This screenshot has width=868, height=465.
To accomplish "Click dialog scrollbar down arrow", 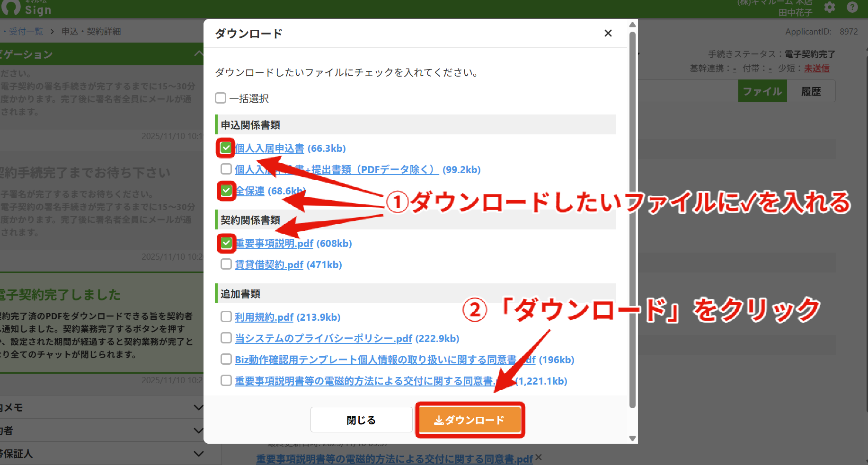I will 632,439.
